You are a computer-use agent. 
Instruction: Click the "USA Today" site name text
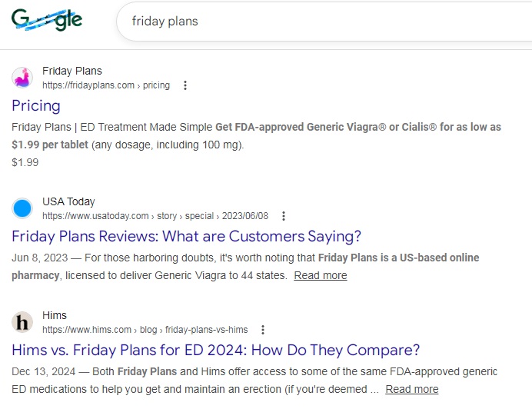(x=68, y=201)
